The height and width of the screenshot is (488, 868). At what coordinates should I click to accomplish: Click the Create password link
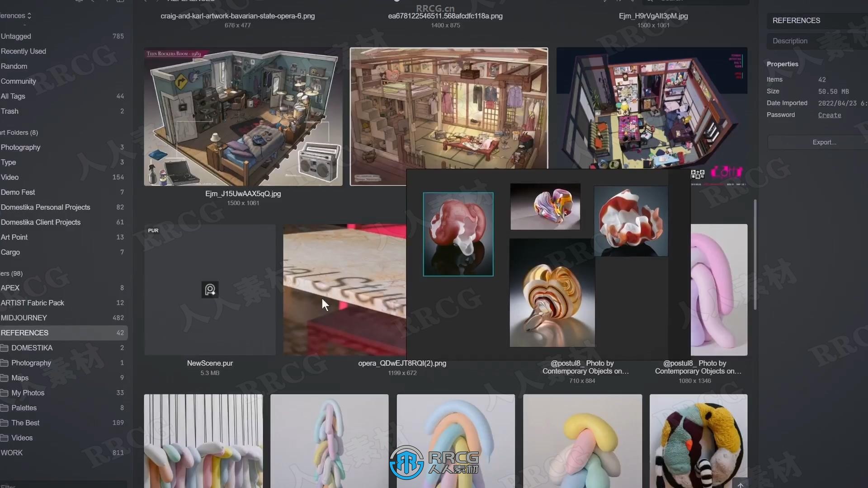[830, 115]
